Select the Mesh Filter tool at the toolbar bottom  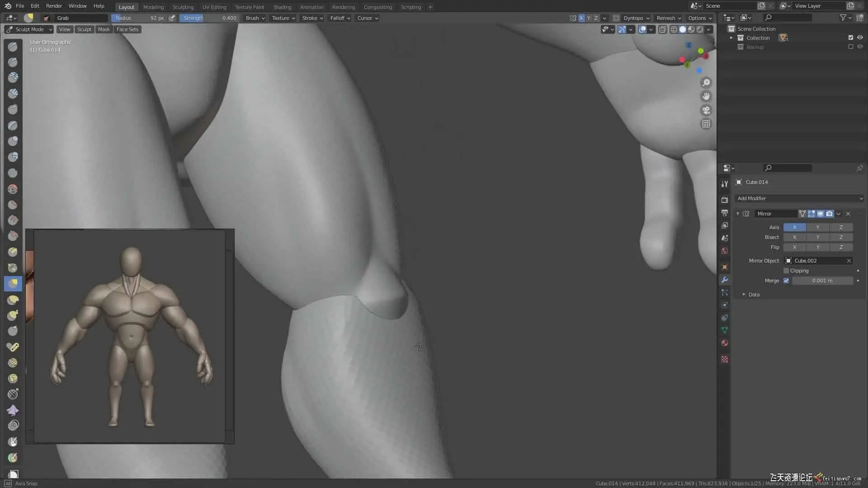13,394
